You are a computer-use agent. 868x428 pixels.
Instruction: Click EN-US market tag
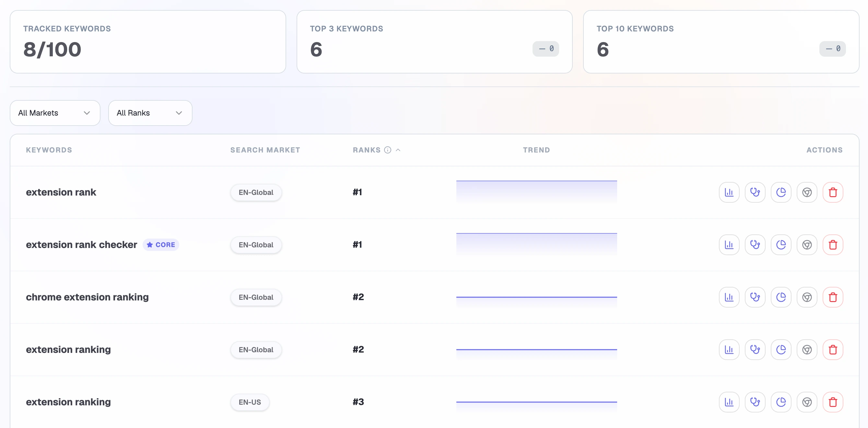(250, 402)
